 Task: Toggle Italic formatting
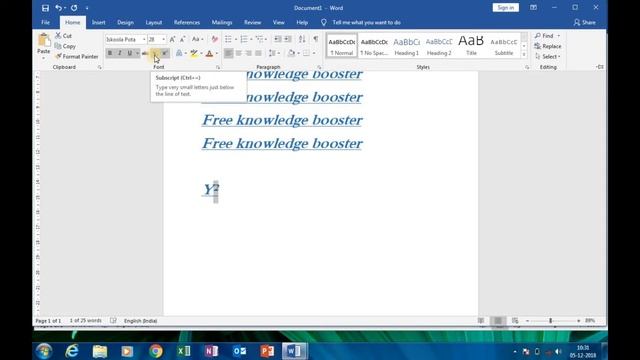point(120,53)
